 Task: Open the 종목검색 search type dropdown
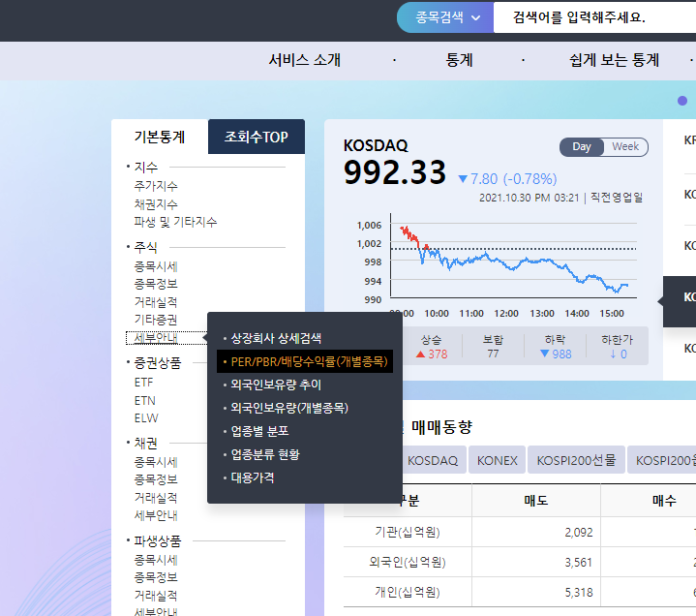click(x=445, y=17)
